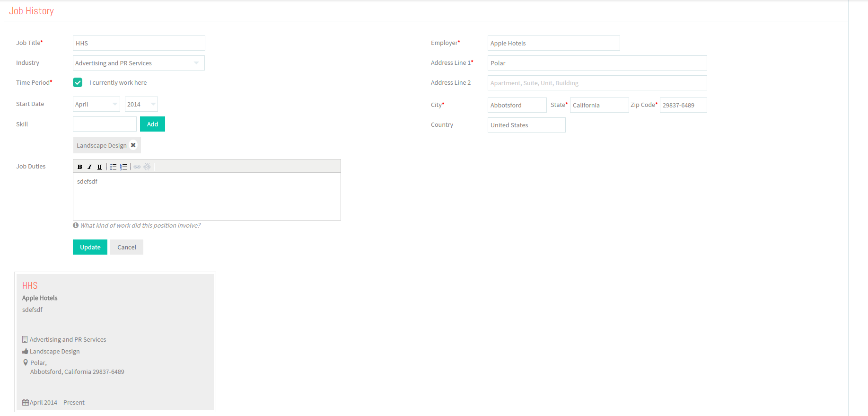
Task: Click the info icon beside job duties hint
Action: pyautogui.click(x=76, y=225)
